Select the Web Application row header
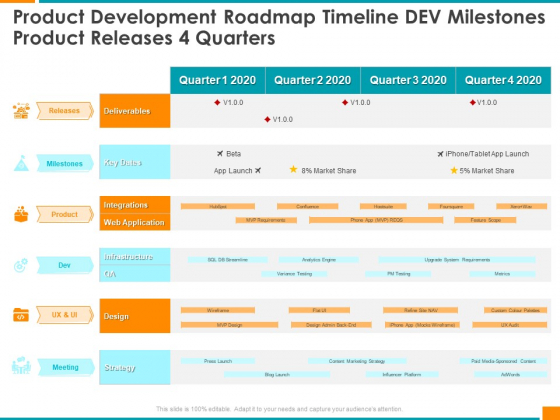This screenshot has width=560, height=420. tap(135, 222)
